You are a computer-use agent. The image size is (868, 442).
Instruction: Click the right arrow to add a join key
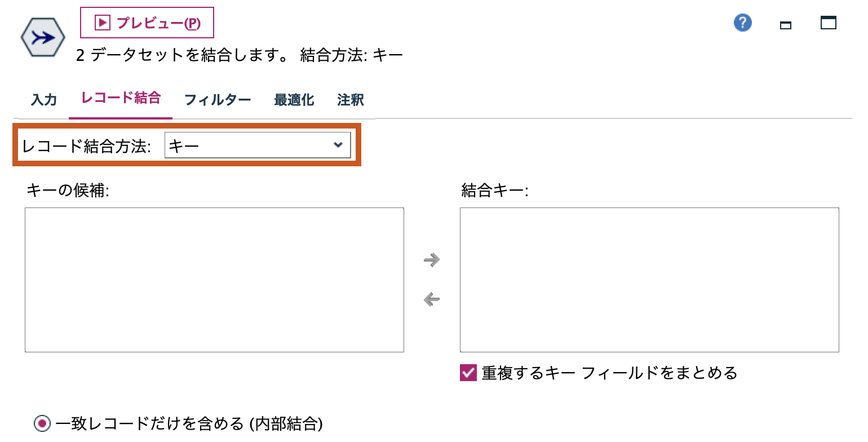pyautogui.click(x=431, y=259)
